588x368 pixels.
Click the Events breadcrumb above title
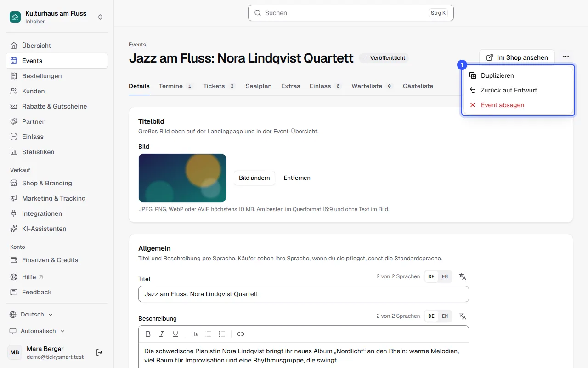tap(137, 45)
